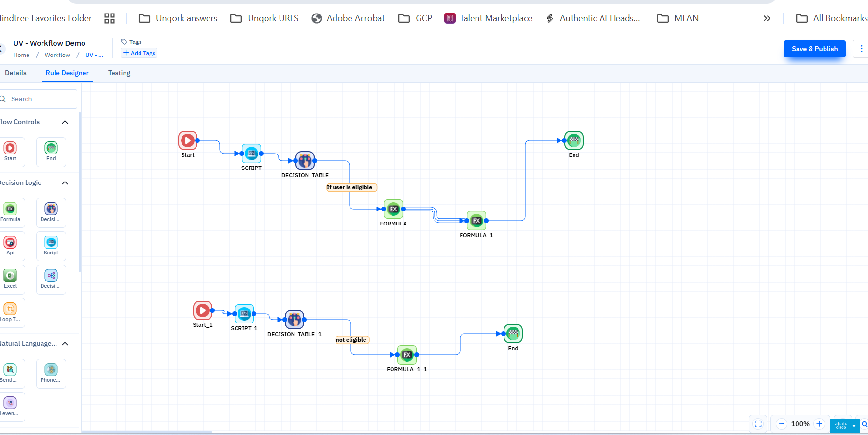Click Save & Publish

tap(814, 49)
